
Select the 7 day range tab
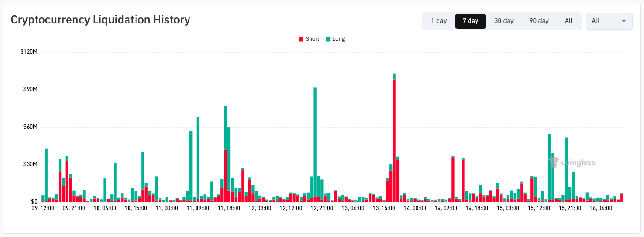tap(470, 21)
